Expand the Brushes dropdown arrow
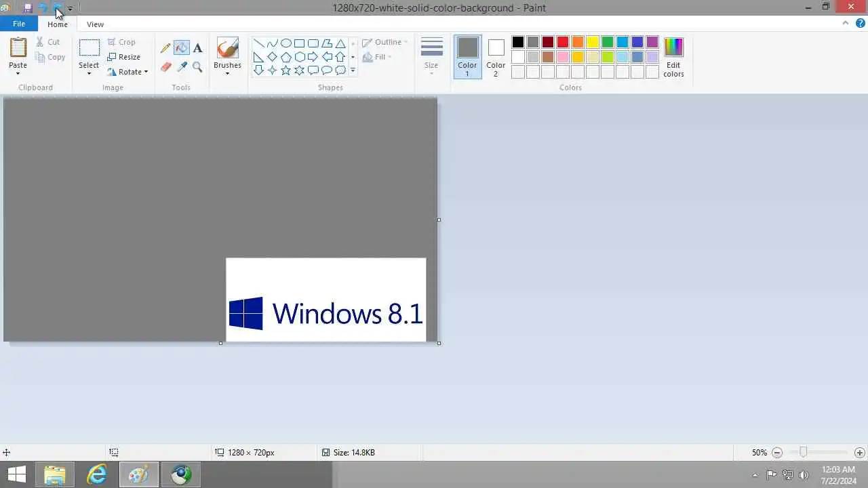 (227, 73)
